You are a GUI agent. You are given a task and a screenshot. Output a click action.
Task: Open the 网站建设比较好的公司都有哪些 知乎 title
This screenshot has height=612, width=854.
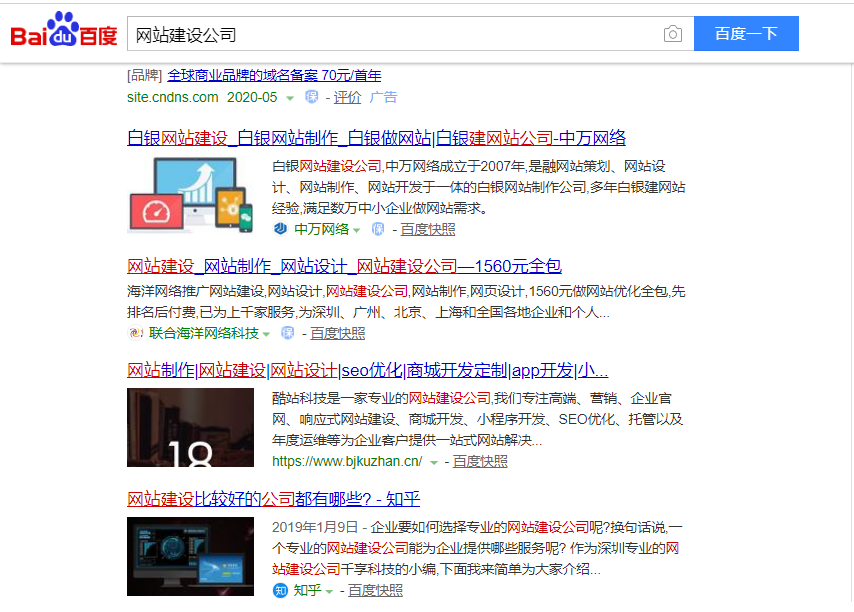273,499
